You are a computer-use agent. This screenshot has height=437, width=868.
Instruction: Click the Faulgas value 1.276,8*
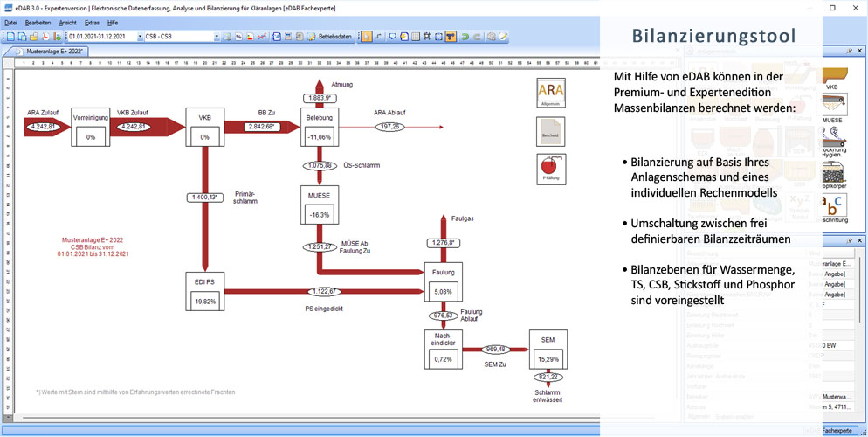[x=443, y=243]
